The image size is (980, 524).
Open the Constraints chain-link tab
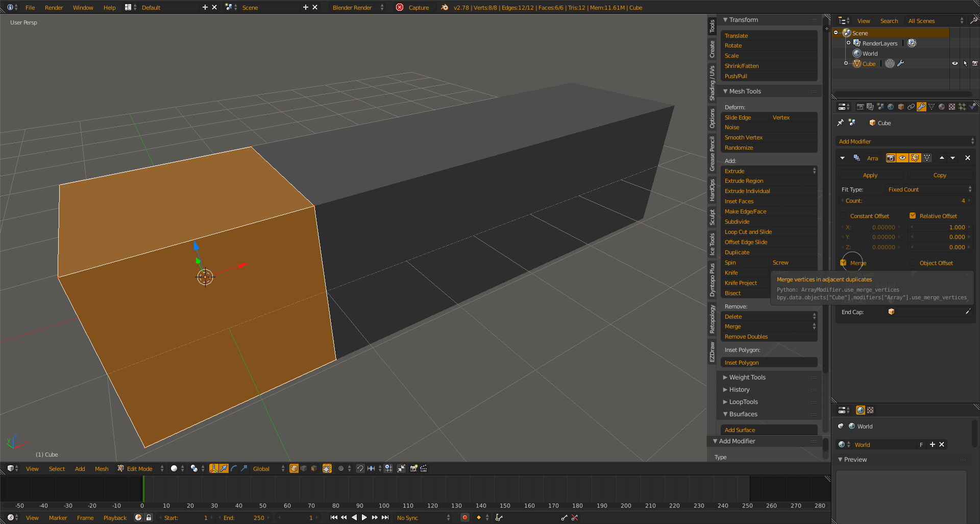911,107
